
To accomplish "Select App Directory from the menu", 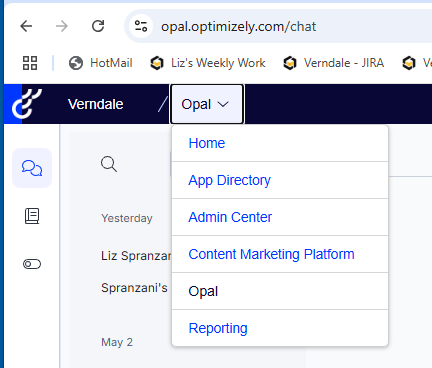I will pyautogui.click(x=280, y=180).
